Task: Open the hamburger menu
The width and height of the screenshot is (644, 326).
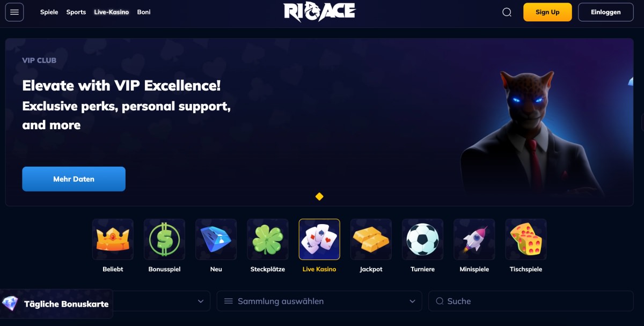Action: [14, 12]
